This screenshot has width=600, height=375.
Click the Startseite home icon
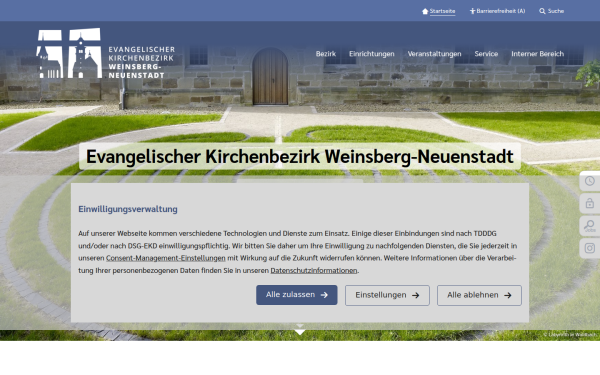click(425, 11)
